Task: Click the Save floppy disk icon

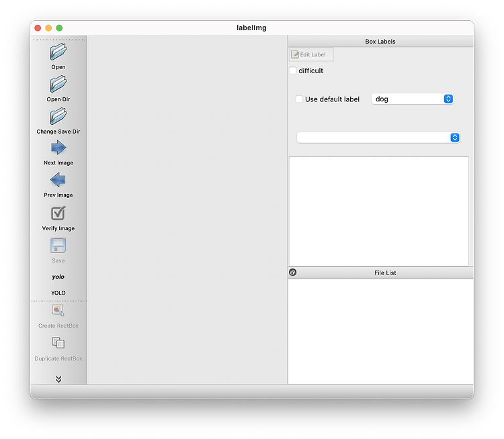Action: [58, 246]
